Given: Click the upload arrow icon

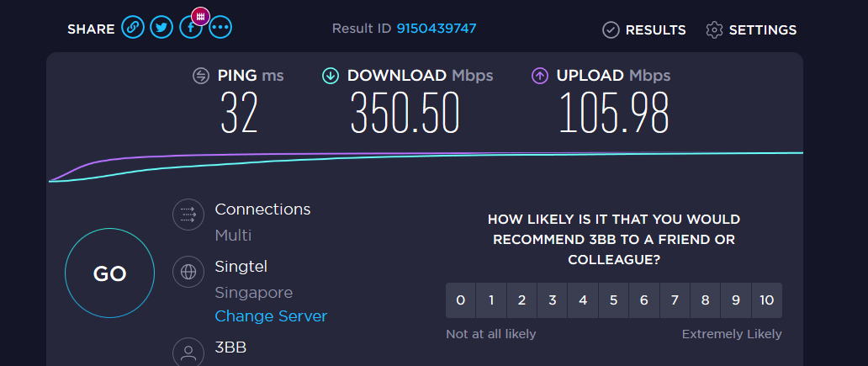Looking at the screenshot, I should click(x=540, y=76).
